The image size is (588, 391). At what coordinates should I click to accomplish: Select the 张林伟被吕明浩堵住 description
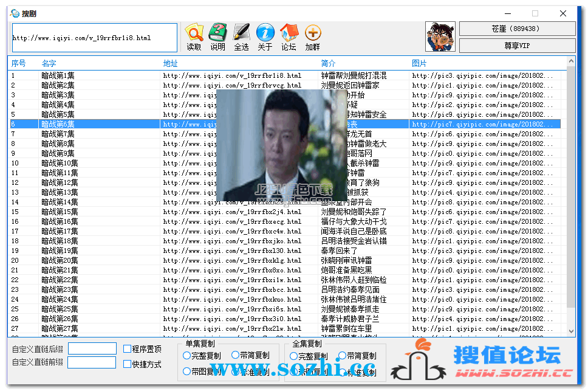[354, 299]
